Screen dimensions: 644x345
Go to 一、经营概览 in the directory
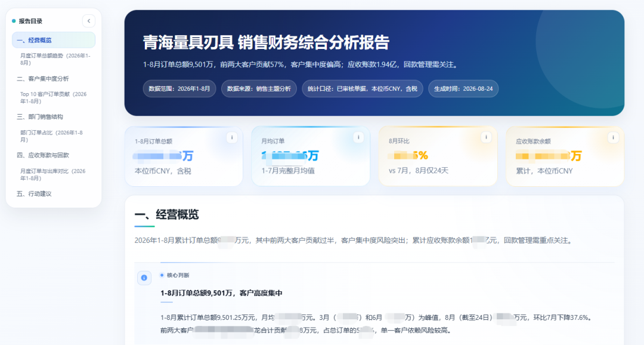54,41
